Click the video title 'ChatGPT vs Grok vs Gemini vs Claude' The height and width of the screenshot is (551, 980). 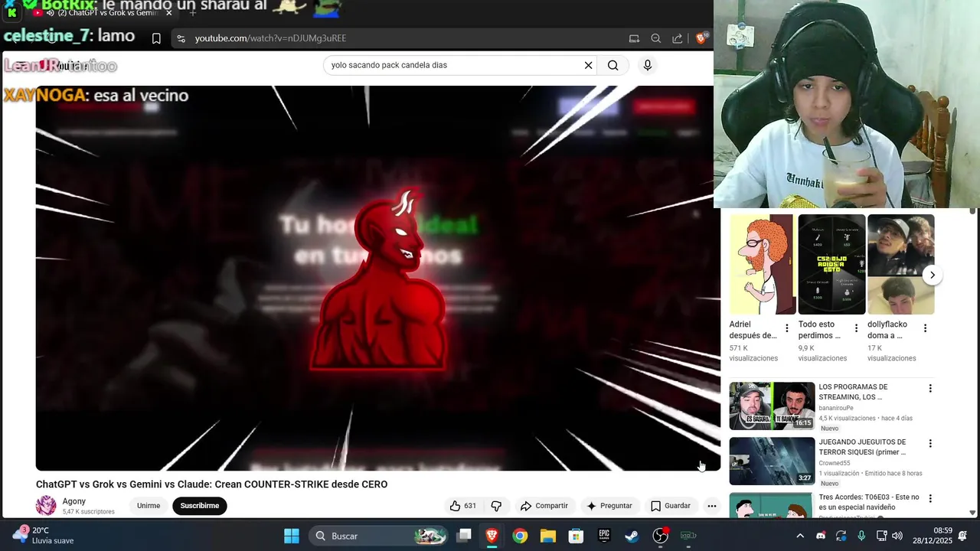(x=212, y=484)
